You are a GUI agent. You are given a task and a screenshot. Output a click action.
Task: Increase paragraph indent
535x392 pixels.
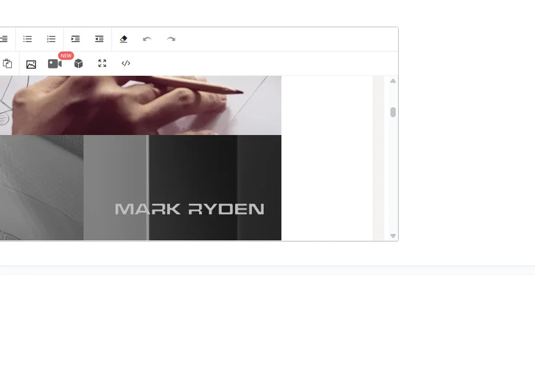[75, 39]
